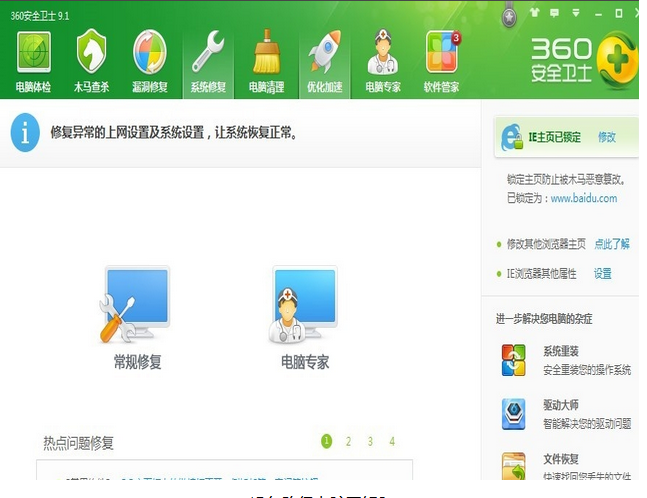Open 漏洞修复 Windows logo icon
The height and width of the screenshot is (498, 647).
click(x=150, y=52)
